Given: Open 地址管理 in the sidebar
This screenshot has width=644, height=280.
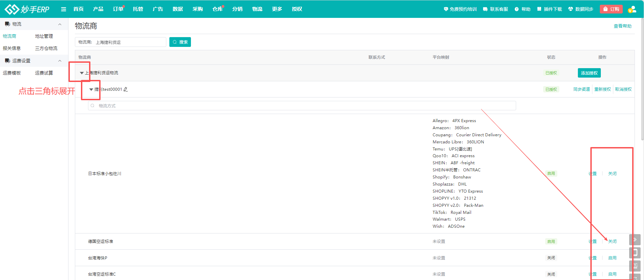Looking at the screenshot, I should [x=44, y=36].
